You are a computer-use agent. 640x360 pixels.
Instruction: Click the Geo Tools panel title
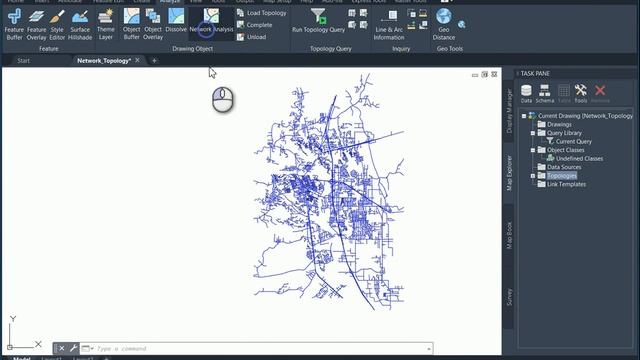tap(449, 49)
